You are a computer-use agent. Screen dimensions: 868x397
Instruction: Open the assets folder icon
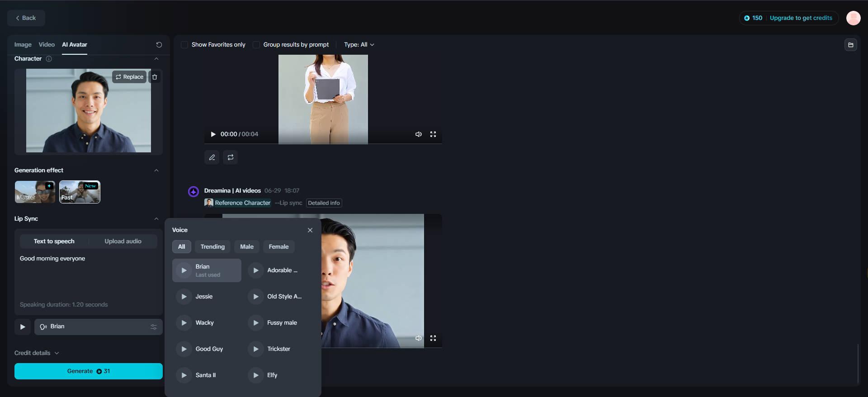(850, 45)
